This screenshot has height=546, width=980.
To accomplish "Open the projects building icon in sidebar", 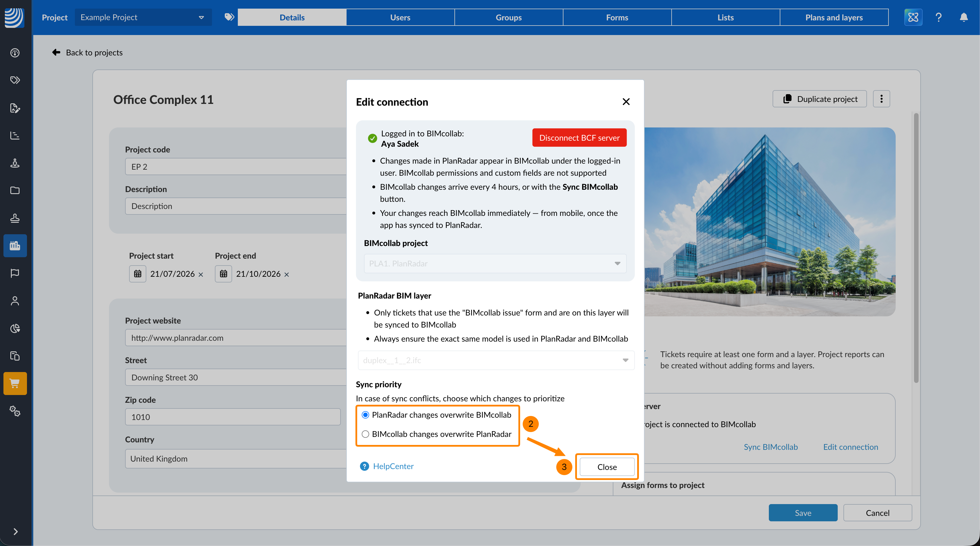I will pos(15,246).
